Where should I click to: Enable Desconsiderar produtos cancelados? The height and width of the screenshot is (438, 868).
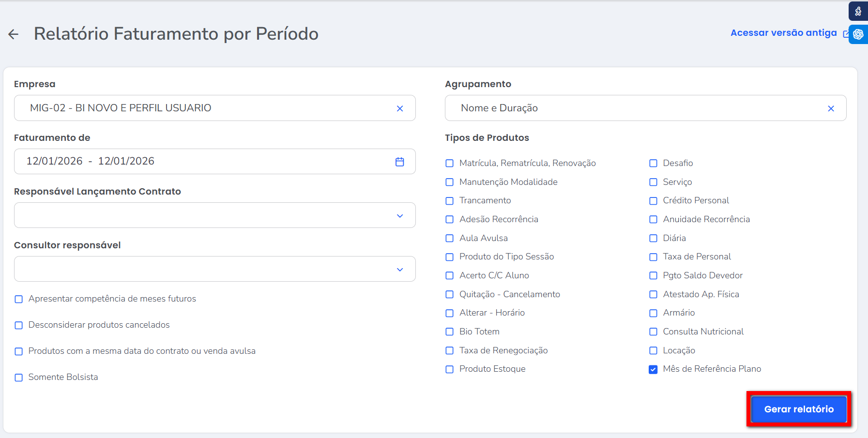point(19,325)
